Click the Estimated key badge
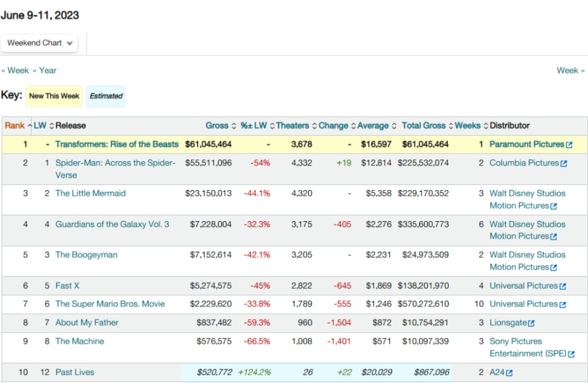Screen dimensions: 588x383 click(106, 96)
